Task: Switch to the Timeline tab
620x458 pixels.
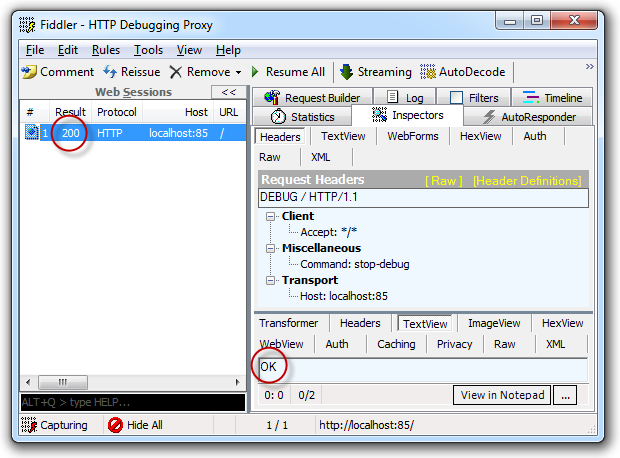Action: coord(552,98)
